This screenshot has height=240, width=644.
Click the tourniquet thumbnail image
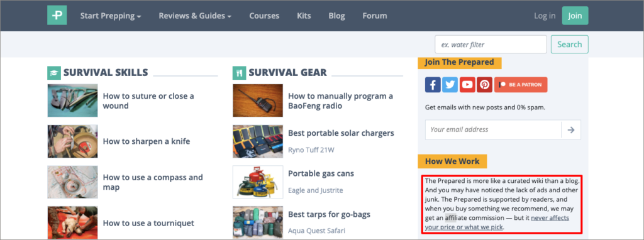pos(72,222)
